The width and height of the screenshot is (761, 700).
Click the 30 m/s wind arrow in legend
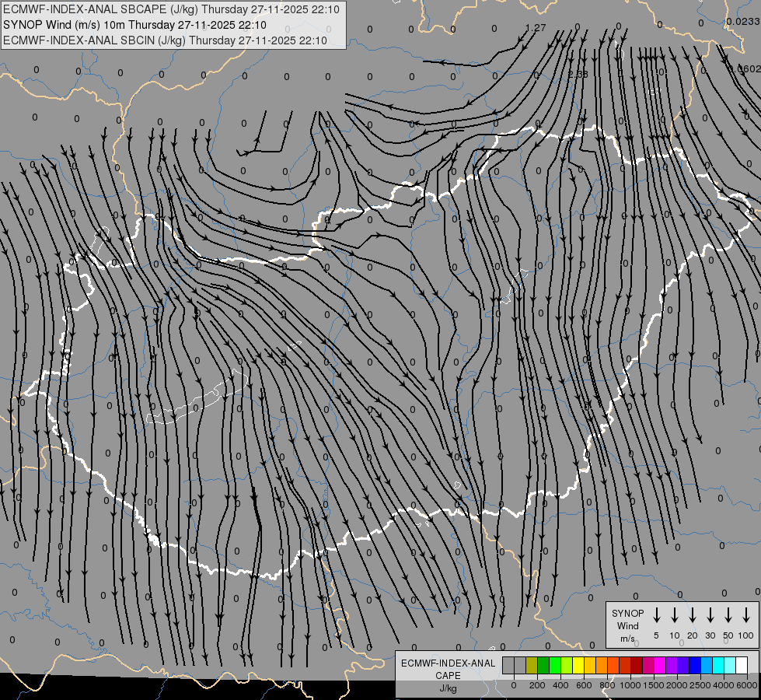710,615
